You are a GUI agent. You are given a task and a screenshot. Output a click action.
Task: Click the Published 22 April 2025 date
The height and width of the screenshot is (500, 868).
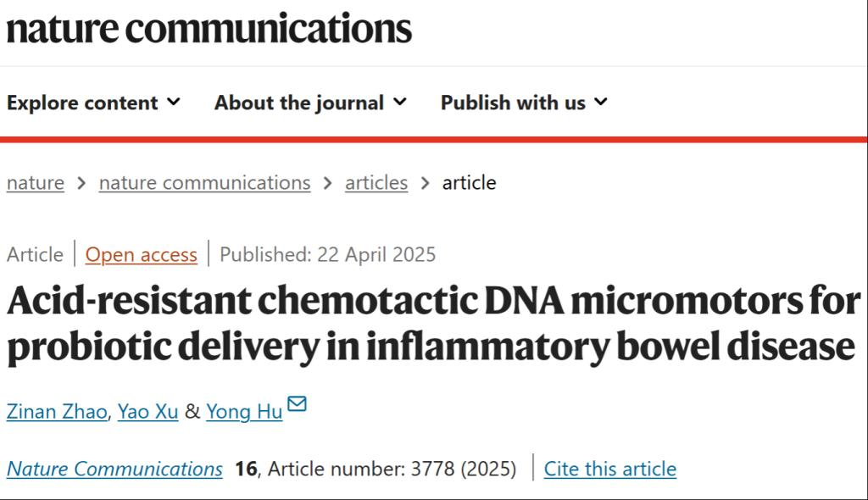(x=328, y=254)
